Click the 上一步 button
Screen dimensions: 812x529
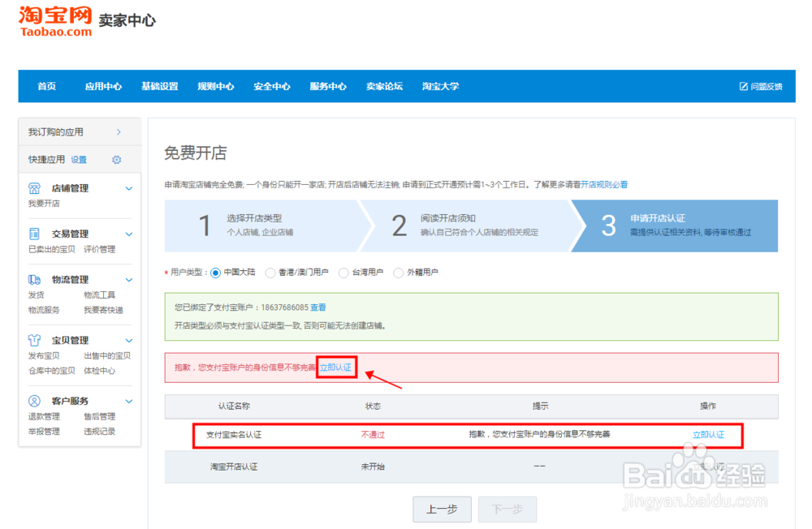[443, 510]
